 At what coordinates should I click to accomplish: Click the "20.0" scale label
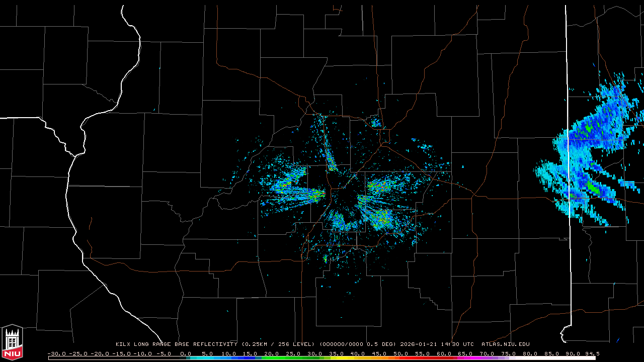pyautogui.click(x=272, y=353)
